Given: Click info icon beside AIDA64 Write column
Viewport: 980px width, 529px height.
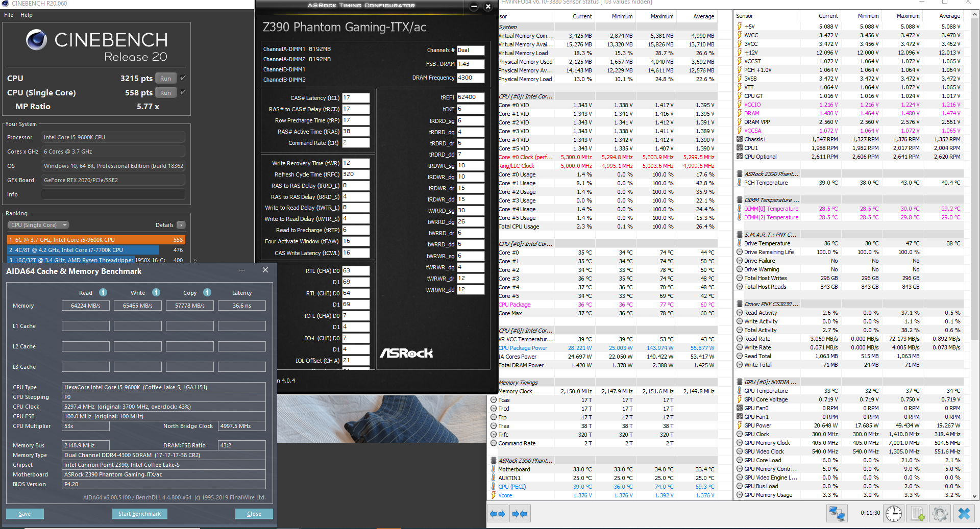Looking at the screenshot, I should click(x=156, y=292).
